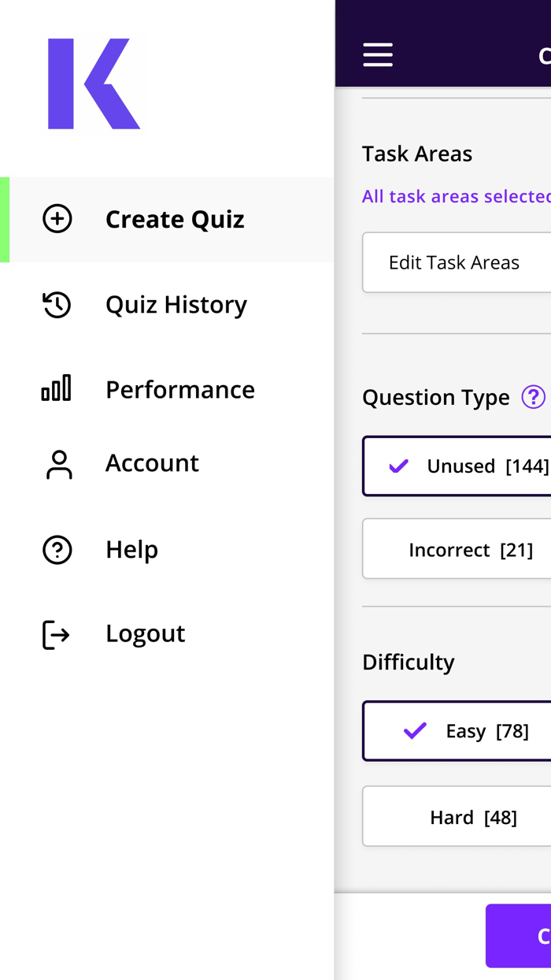Open Question Type help tooltip icon
This screenshot has width=551, height=980.
(x=534, y=397)
